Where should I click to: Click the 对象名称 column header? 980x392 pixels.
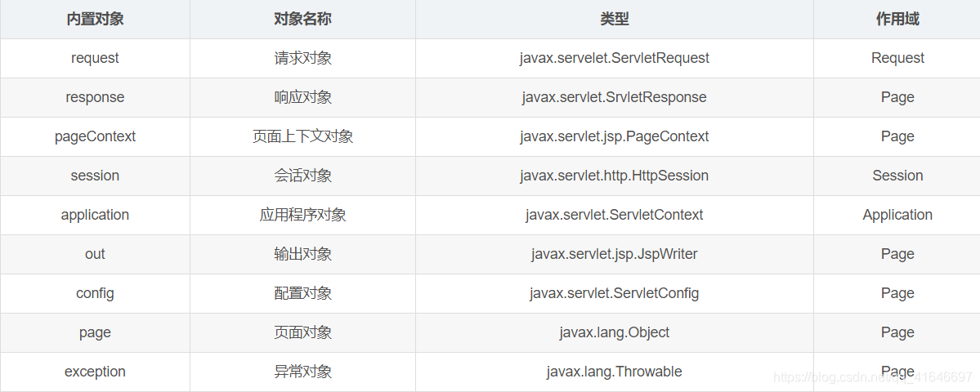point(302,20)
